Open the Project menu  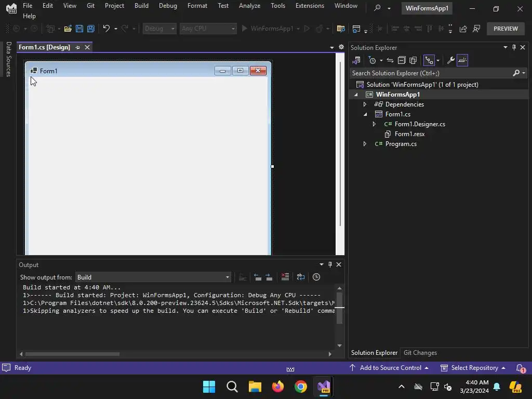point(114,6)
